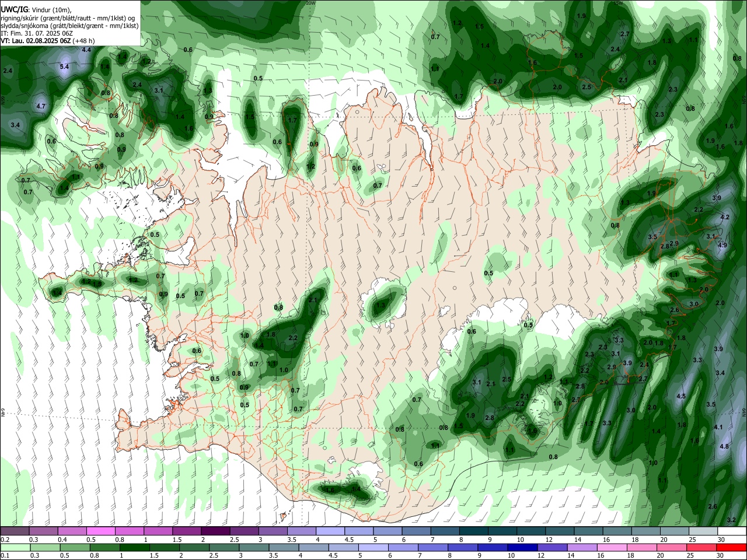
Task: Click the '4.1' precipitation value on the map
Action: (x=718, y=427)
